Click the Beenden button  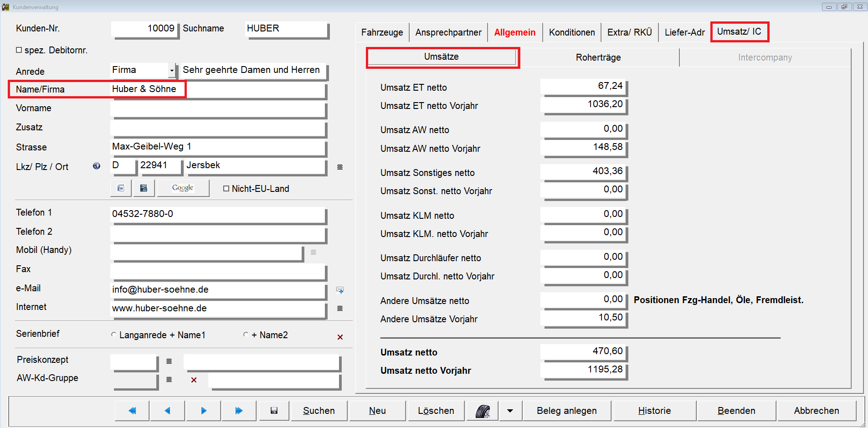[x=736, y=411]
